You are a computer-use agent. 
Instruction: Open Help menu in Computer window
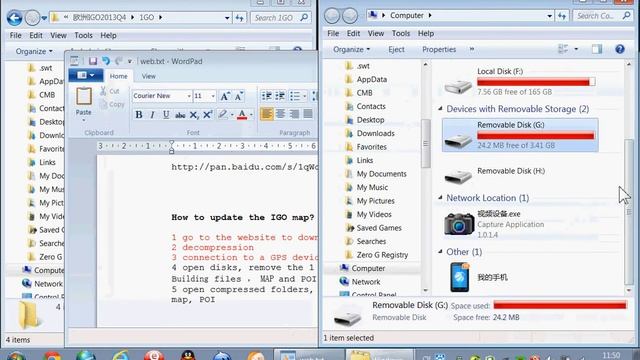426,33
